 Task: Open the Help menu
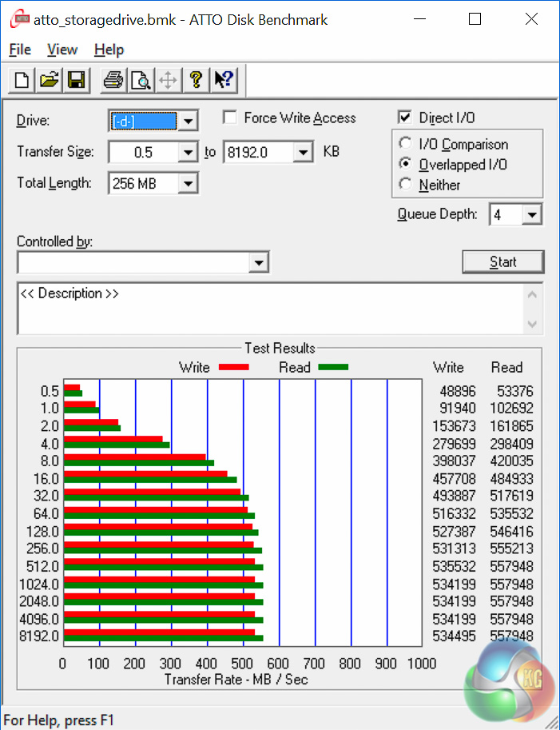click(x=109, y=50)
